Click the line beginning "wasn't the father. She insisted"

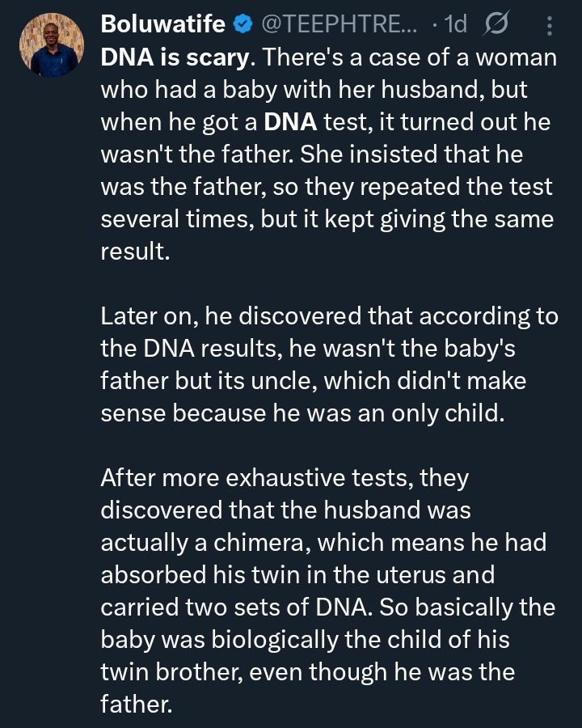pos(312,154)
